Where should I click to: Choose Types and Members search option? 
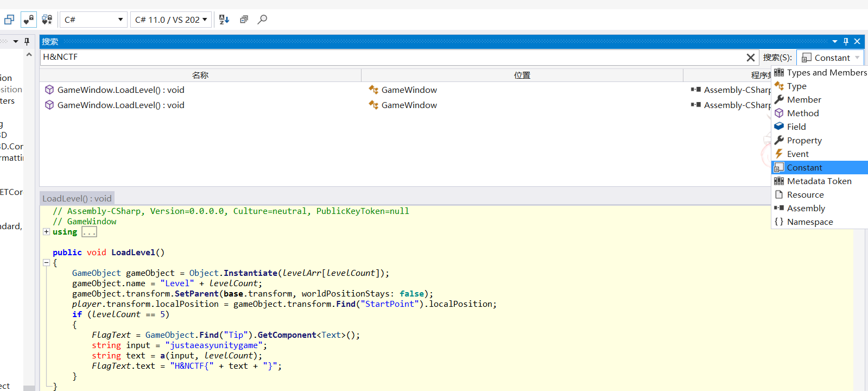(820, 72)
